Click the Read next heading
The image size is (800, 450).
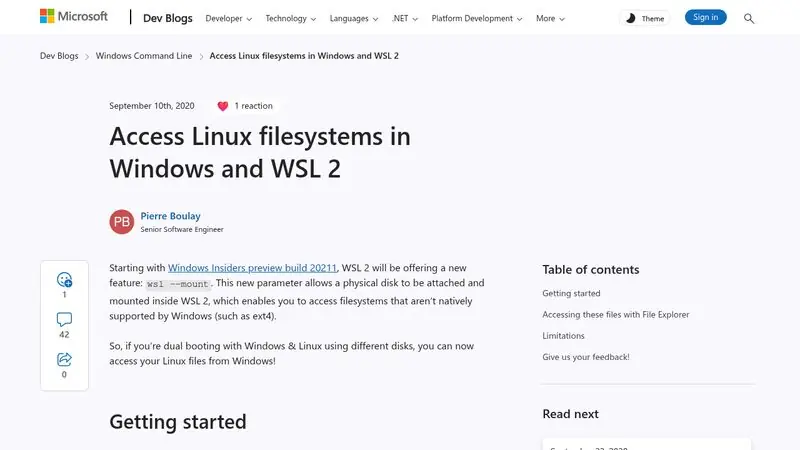570,414
